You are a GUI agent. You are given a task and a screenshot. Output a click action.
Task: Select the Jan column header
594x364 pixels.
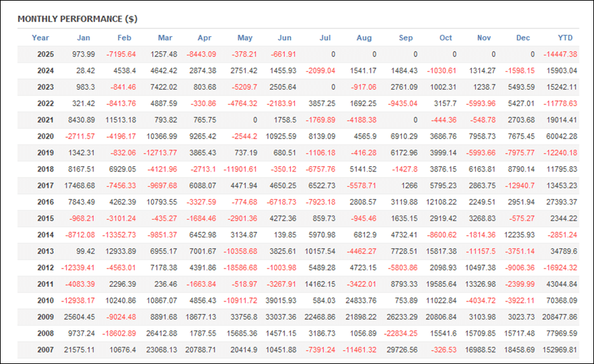(x=83, y=38)
